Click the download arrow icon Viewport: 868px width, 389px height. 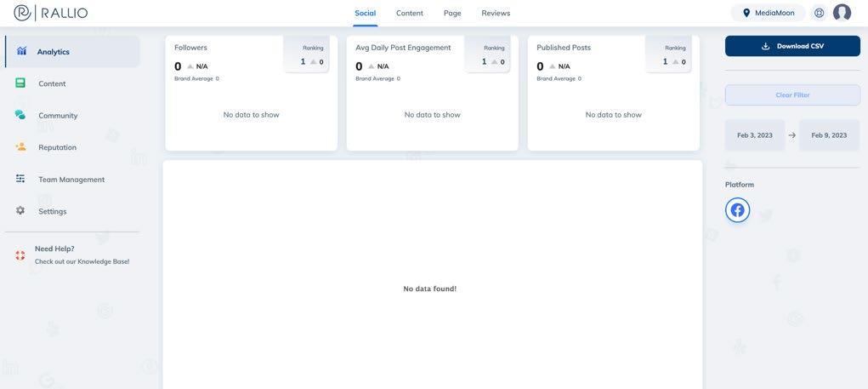(x=766, y=46)
